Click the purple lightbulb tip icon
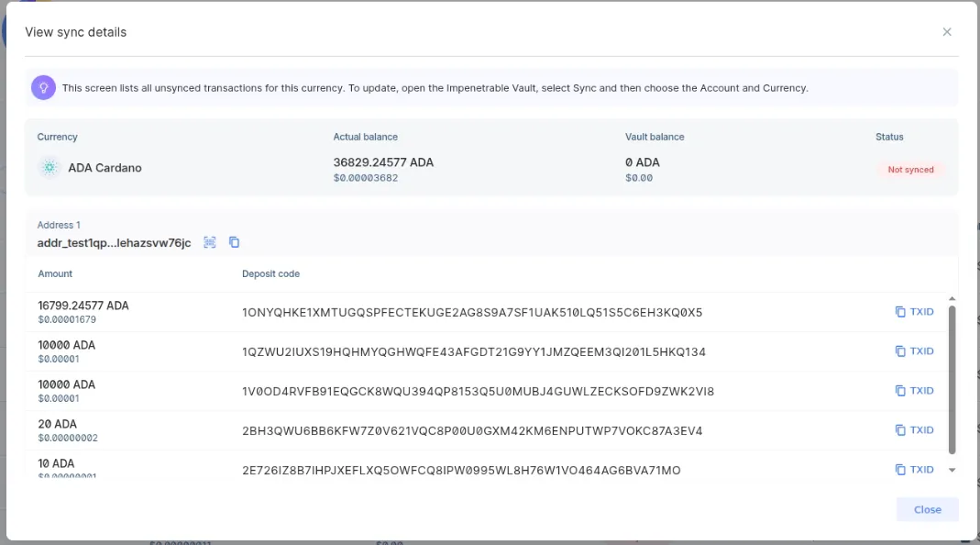This screenshot has height=545, width=980. [43, 87]
